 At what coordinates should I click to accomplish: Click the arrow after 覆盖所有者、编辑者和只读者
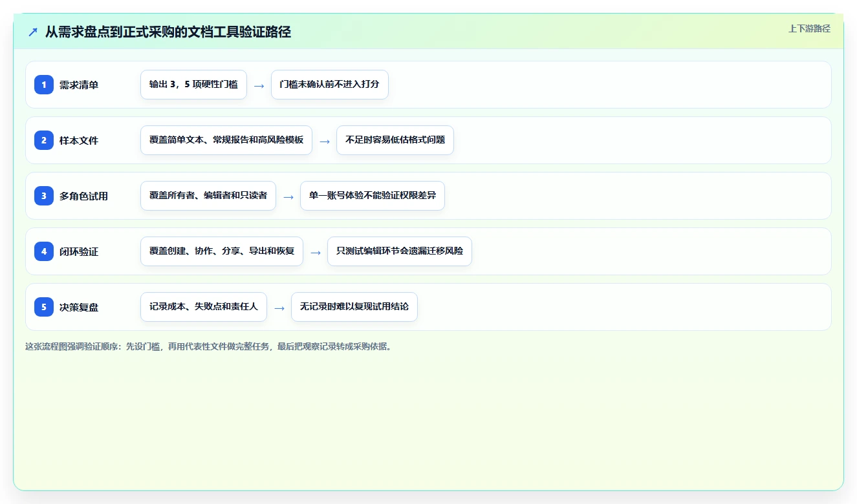[288, 196]
